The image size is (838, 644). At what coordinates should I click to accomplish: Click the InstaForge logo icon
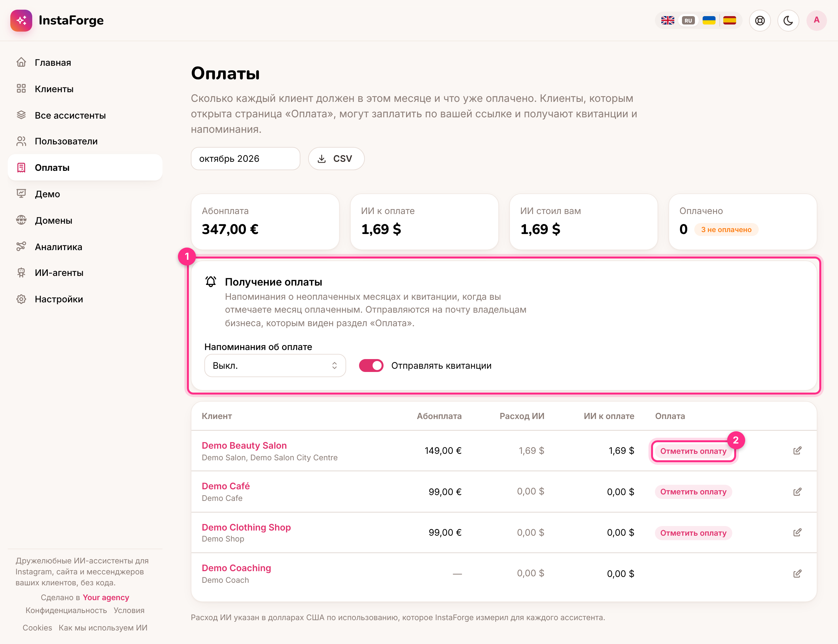tap(22, 21)
